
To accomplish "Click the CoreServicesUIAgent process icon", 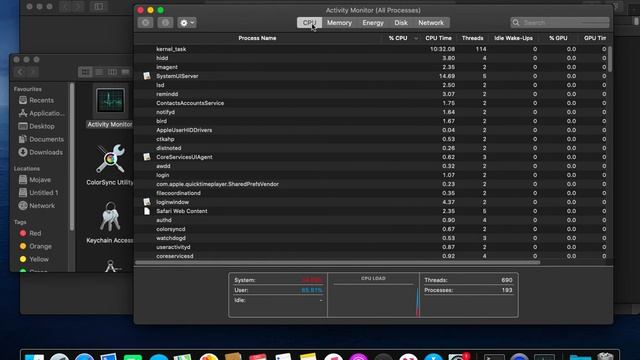I will pyautogui.click(x=147, y=157).
